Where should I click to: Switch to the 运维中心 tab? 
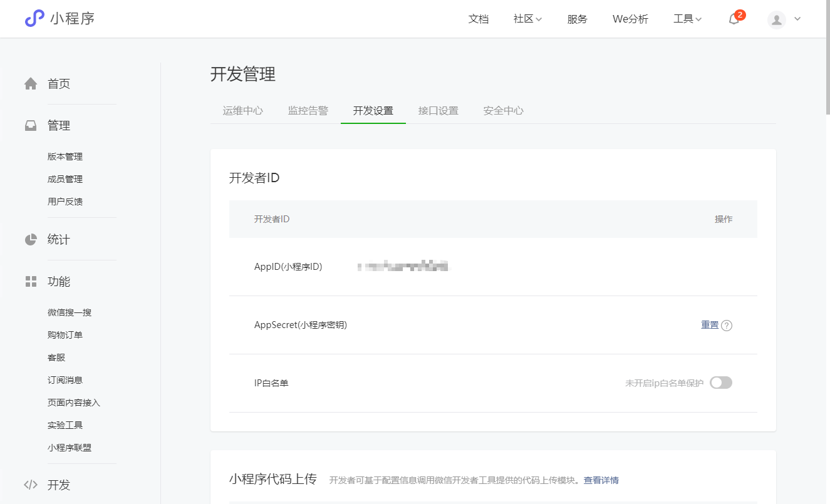[x=243, y=110]
